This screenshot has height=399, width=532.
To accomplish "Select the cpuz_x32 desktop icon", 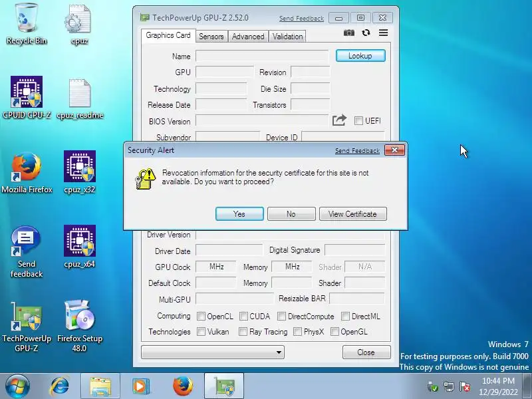I will 79,172.
